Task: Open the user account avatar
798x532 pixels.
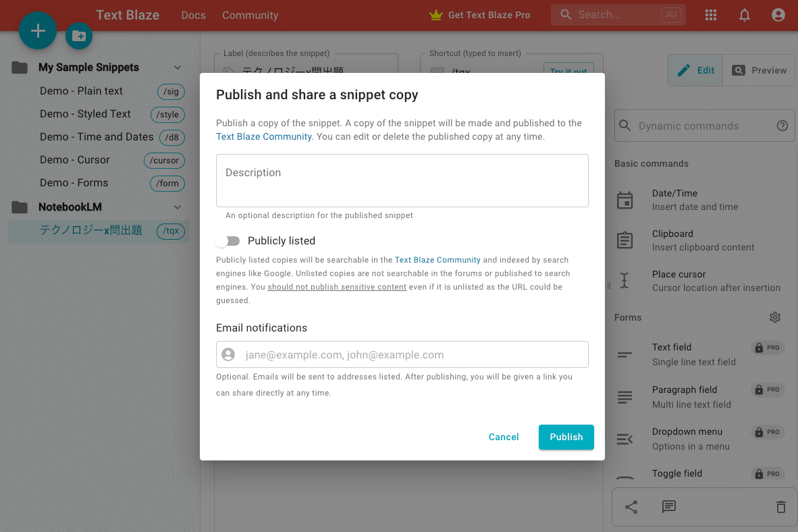Action: coord(778,15)
